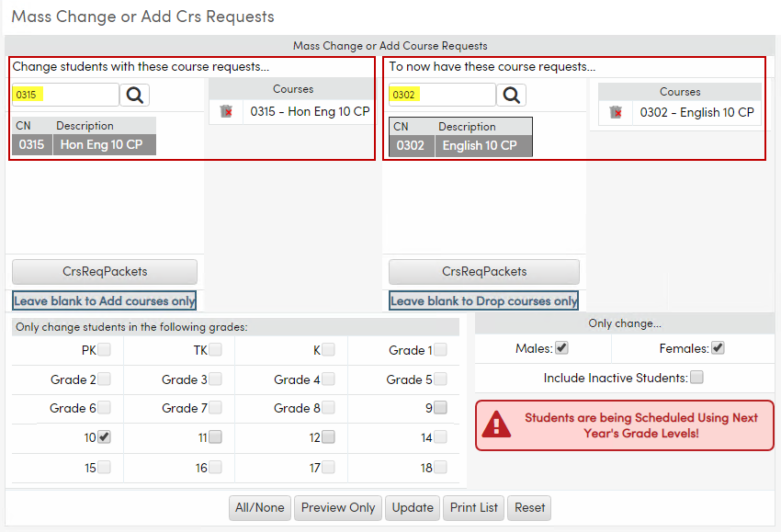Image resolution: width=781 pixels, height=532 pixels.
Task: Click the Leave blank to Drop courses only link
Action: [x=483, y=300]
